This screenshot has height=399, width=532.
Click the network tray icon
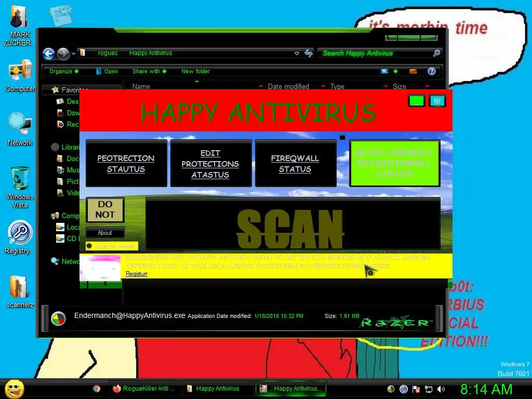click(429, 389)
